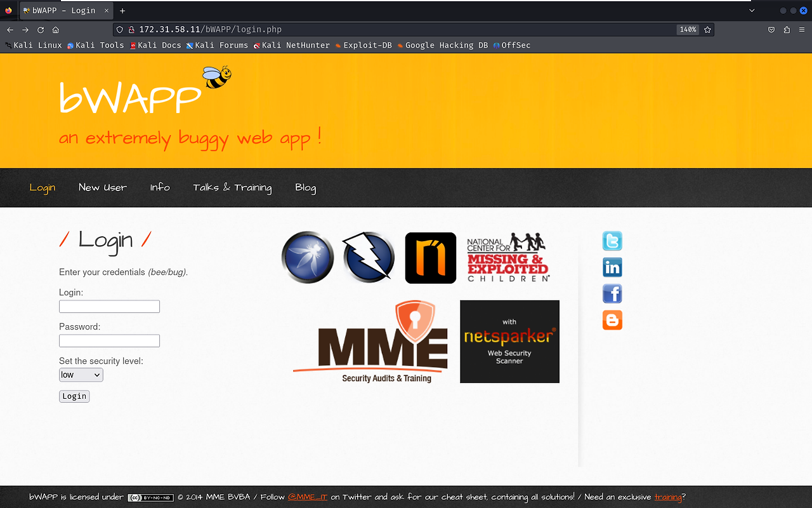Open the Exploit-DB bookmark

(x=363, y=45)
